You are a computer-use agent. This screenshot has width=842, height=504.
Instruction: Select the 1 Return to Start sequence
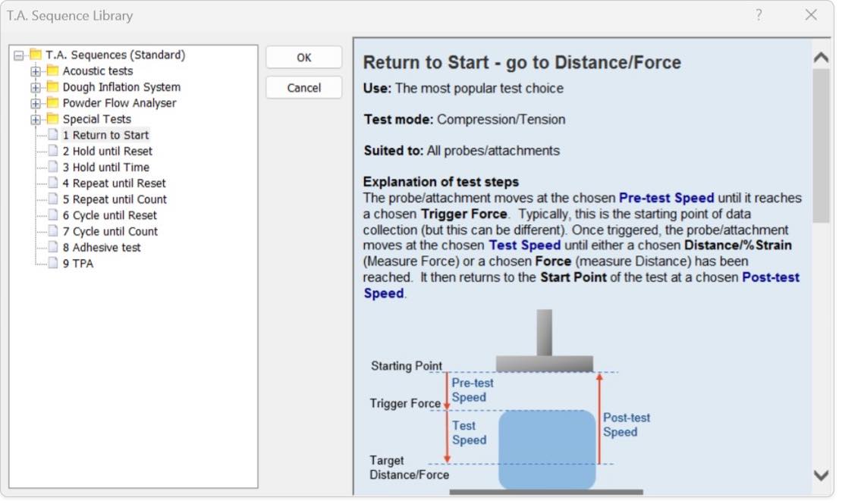click(x=105, y=135)
